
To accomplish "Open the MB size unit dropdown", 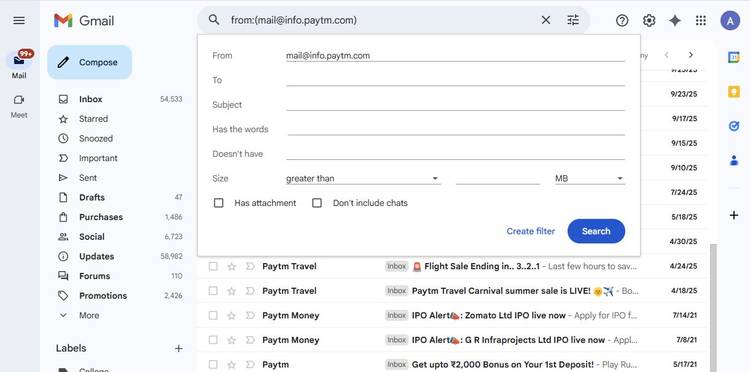I will 590,178.
